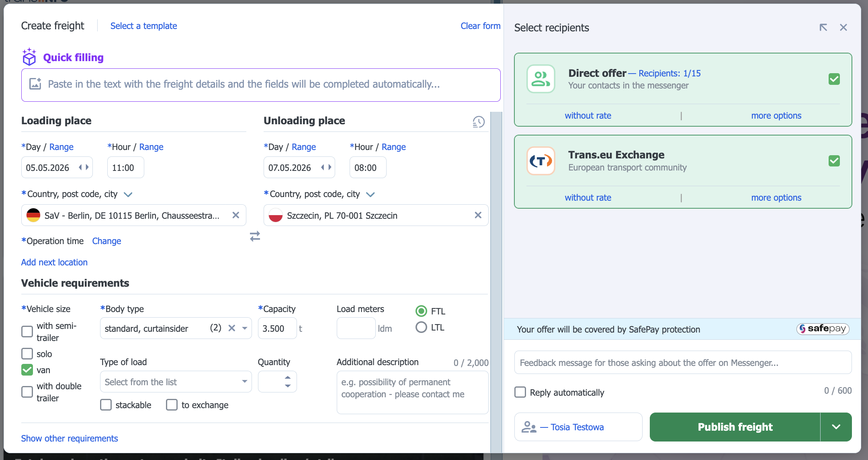Expand the Publish freight options arrow
Image resolution: width=868 pixels, height=460 pixels.
coord(836,427)
